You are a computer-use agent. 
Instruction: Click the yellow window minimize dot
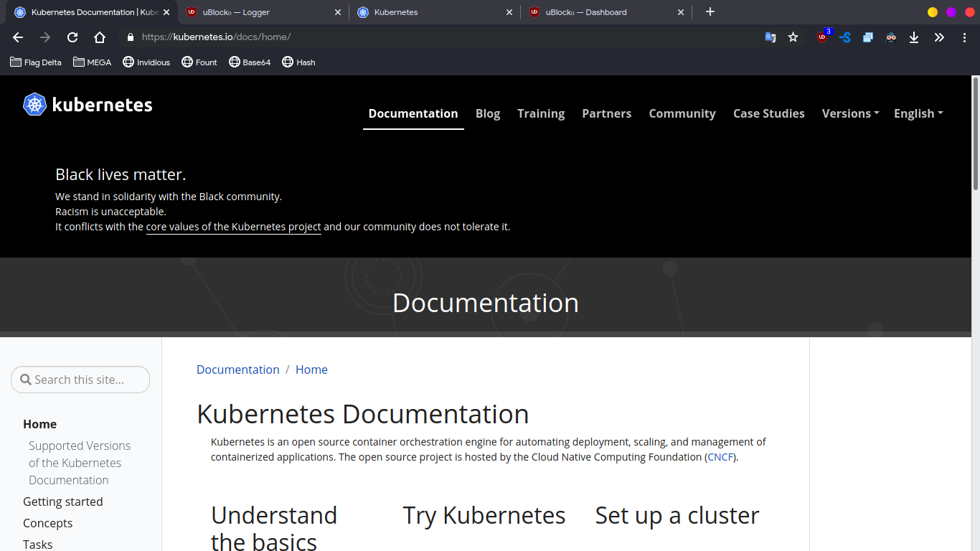(933, 12)
